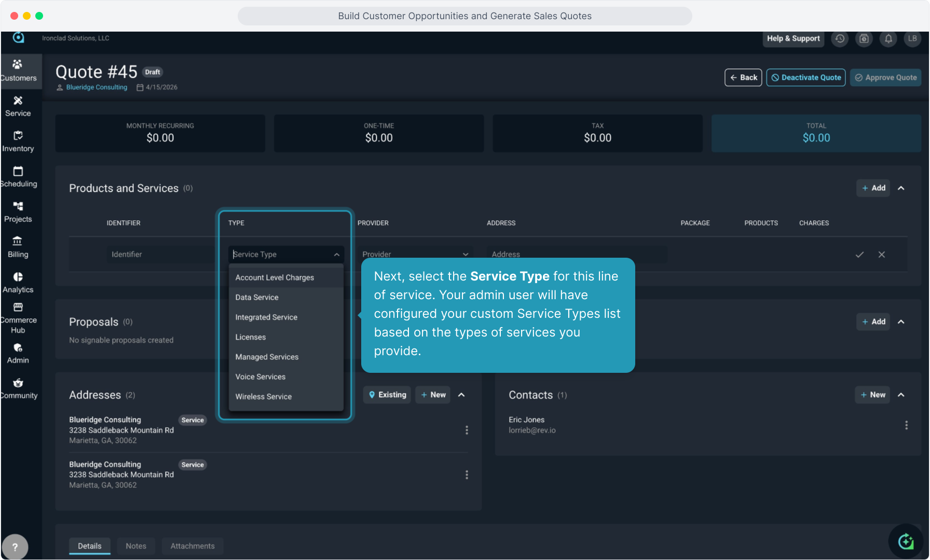The height and width of the screenshot is (560, 930).
Task: Open the Provider dropdown
Action: click(415, 254)
